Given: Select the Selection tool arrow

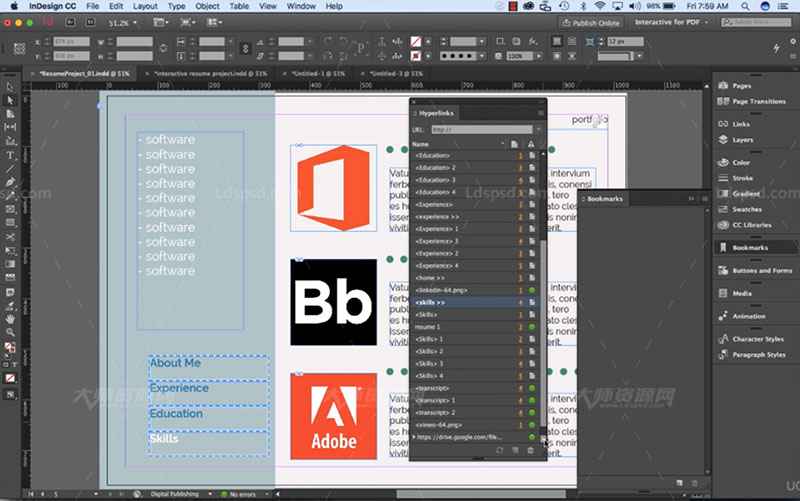Looking at the screenshot, I should [x=10, y=87].
